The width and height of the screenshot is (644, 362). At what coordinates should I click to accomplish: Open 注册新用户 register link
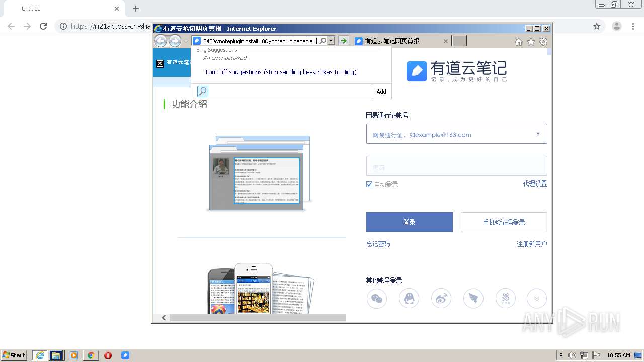[532, 244]
